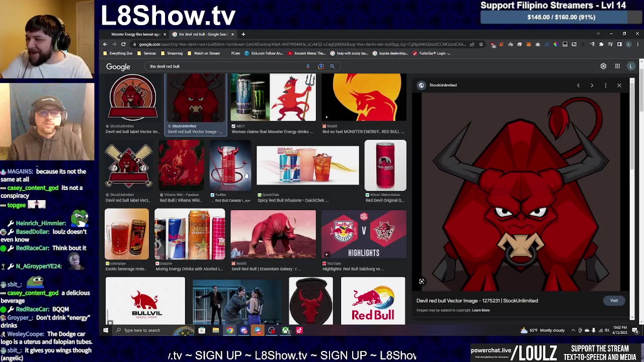Share this page from address bar

click(x=472, y=44)
